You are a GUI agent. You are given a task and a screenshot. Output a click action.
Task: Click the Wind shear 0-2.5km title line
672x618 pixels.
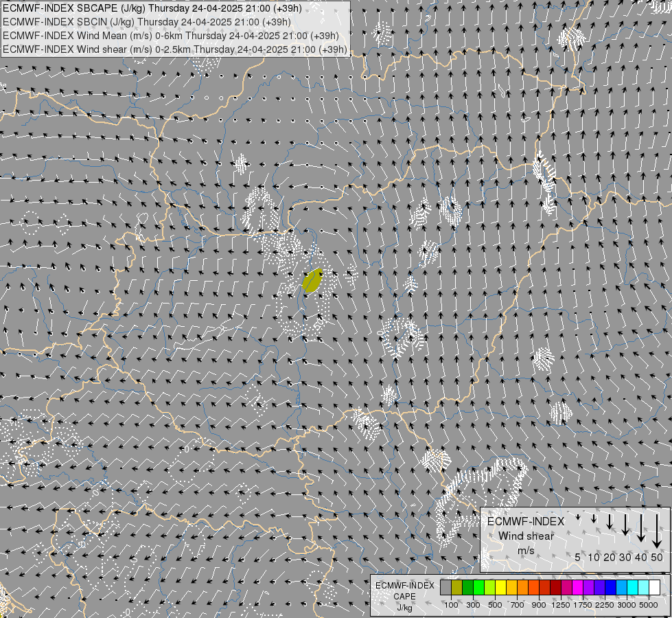pos(175,49)
